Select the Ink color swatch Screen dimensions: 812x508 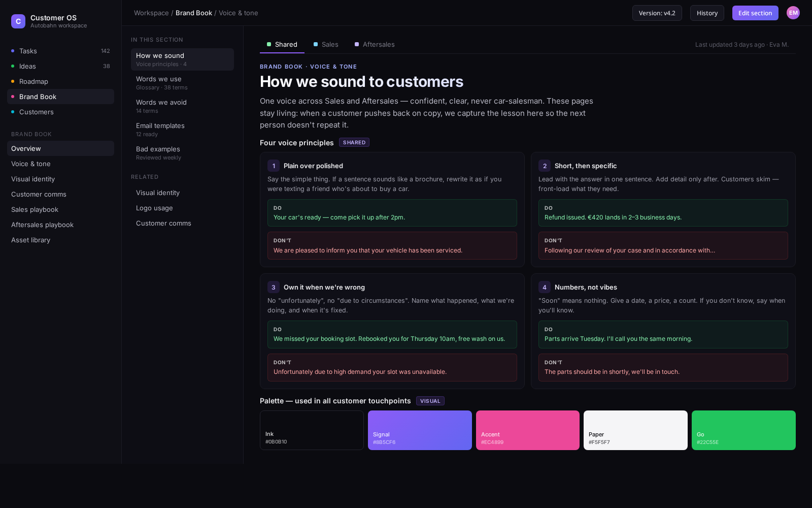click(x=312, y=430)
